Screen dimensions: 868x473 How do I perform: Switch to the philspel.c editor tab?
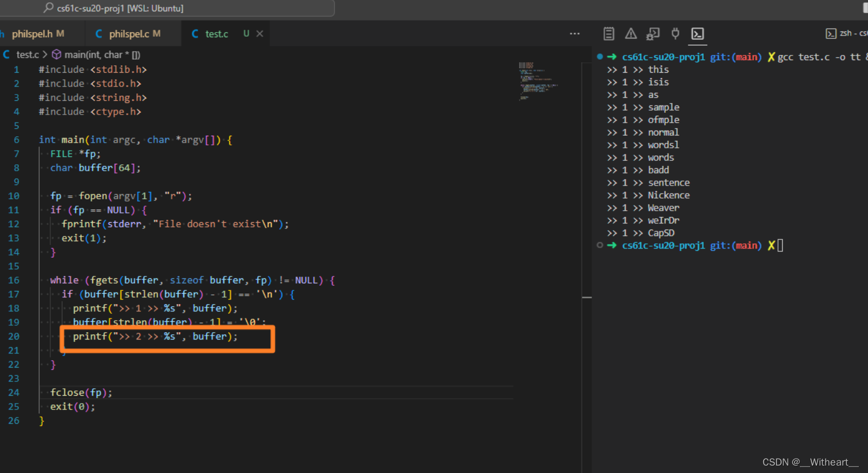(x=133, y=34)
